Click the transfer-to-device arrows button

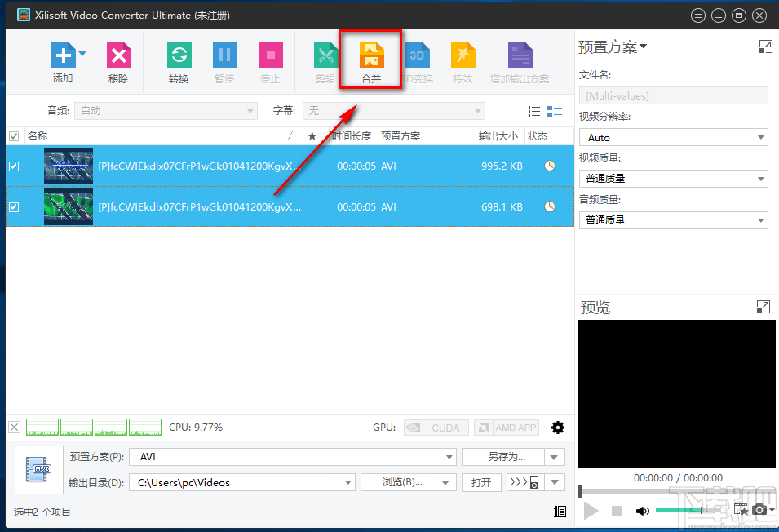525,482
